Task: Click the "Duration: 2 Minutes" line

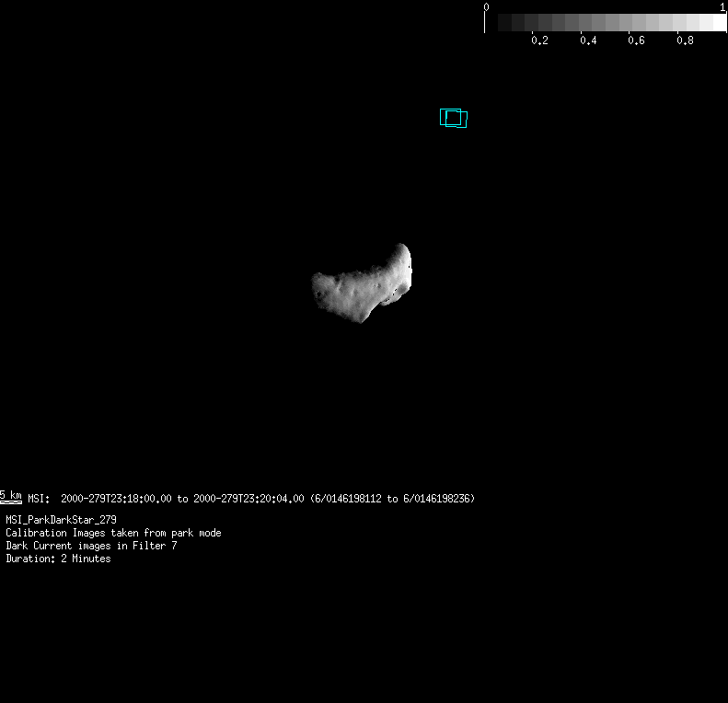Action: pyautogui.click(x=58, y=559)
